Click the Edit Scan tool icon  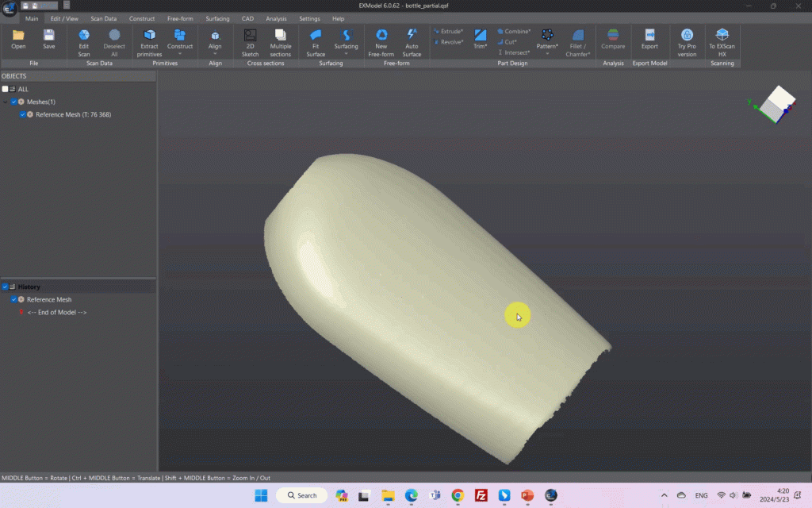pos(83,35)
